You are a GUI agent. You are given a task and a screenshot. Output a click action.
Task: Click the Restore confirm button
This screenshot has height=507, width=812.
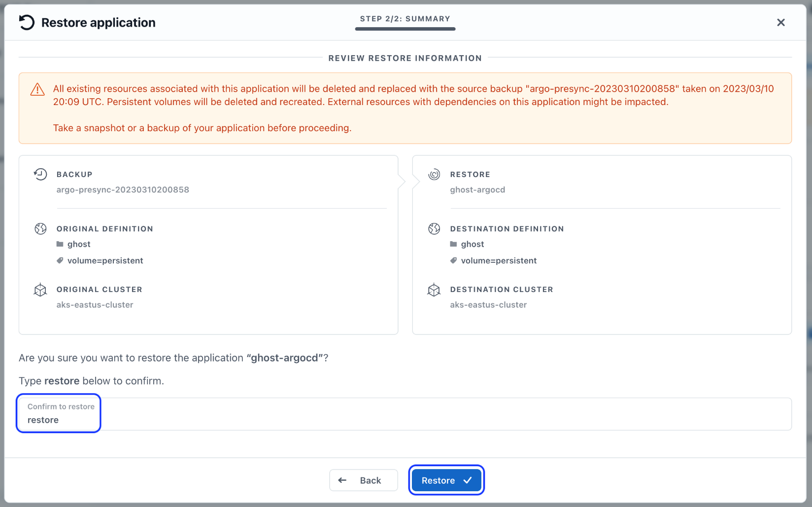pyautogui.click(x=446, y=480)
